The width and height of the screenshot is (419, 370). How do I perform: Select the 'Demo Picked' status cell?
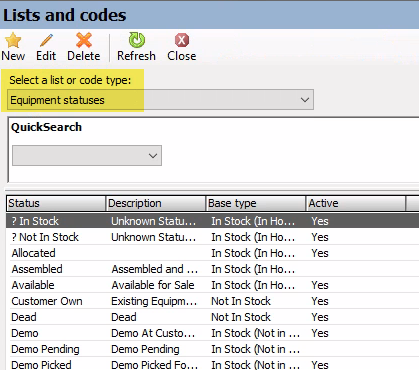coord(41,365)
